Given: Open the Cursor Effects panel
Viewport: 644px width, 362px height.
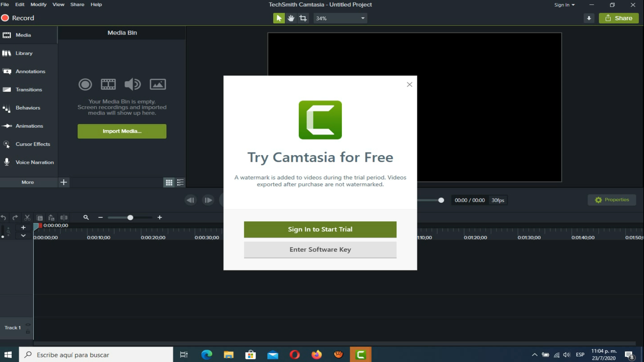Looking at the screenshot, I should pos(29,144).
